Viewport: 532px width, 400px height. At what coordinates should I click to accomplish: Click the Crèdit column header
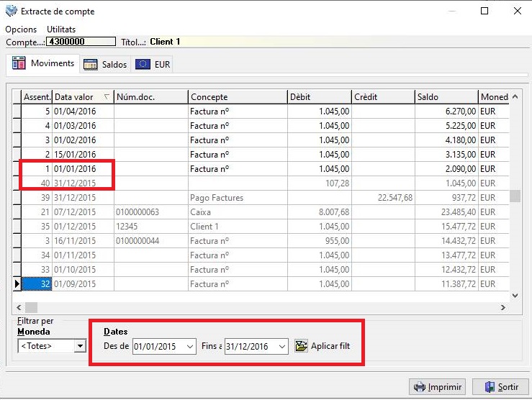pos(384,97)
